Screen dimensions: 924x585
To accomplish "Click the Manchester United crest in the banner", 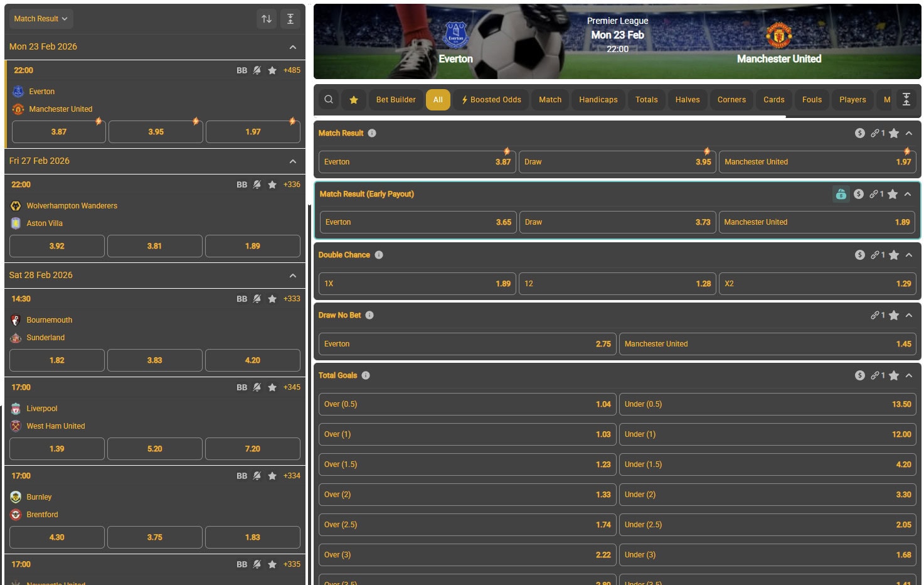I will click(779, 35).
